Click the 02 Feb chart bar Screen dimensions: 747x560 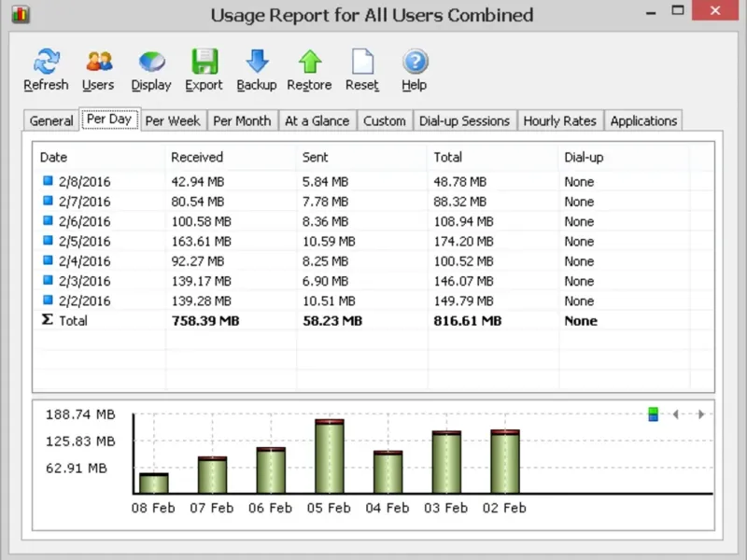pos(505,461)
